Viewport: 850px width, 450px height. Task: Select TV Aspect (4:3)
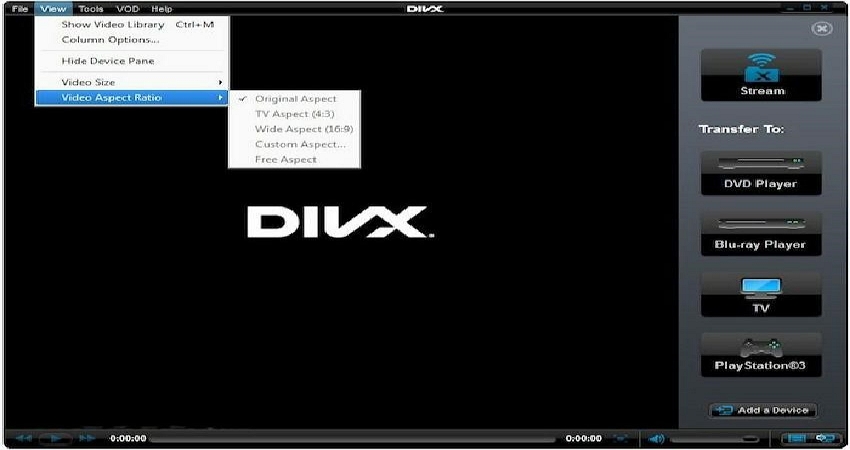coord(295,114)
